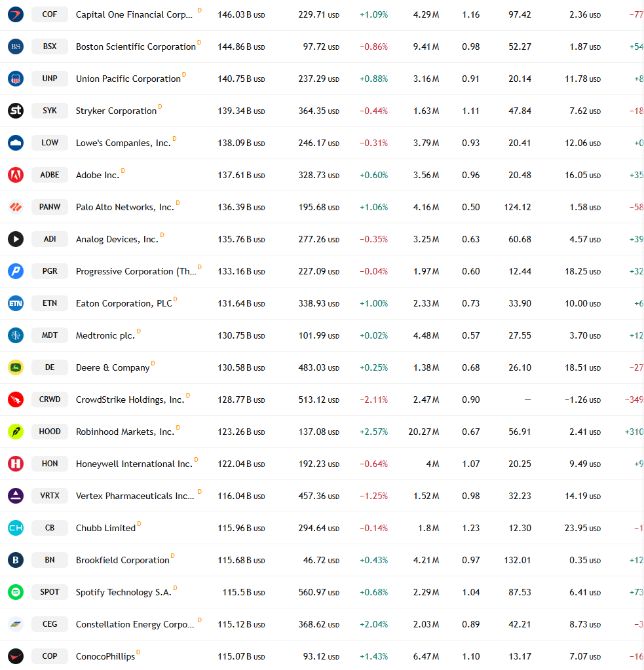This screenshot has height=670, width=644.
Task: Click the Progressive P logo icon
Action: [x=16, y=271]
